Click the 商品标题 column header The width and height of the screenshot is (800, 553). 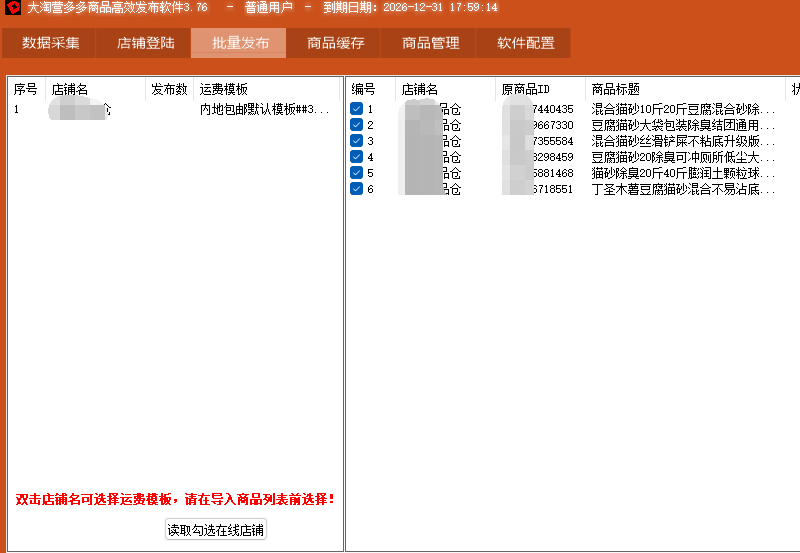click(685, 89)
